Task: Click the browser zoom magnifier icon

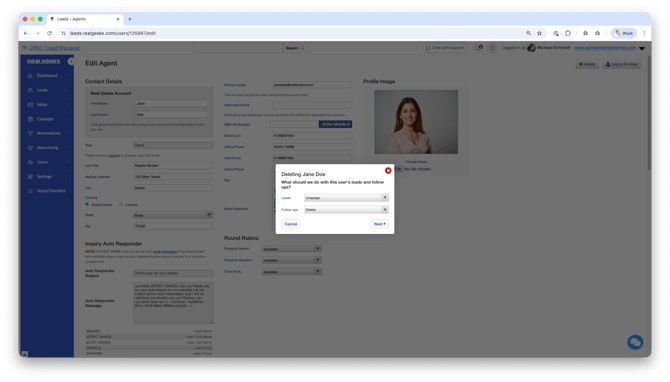Action: coord(529,33)
